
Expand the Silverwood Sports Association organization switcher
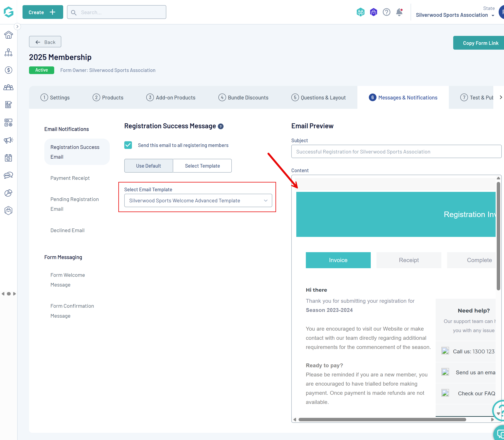pyautogui.click(x=455, y=15)
